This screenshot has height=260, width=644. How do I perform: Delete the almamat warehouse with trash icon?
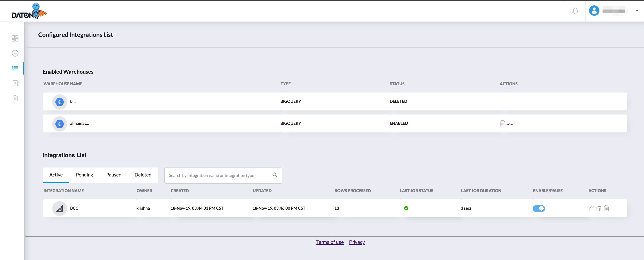[502, 123]
